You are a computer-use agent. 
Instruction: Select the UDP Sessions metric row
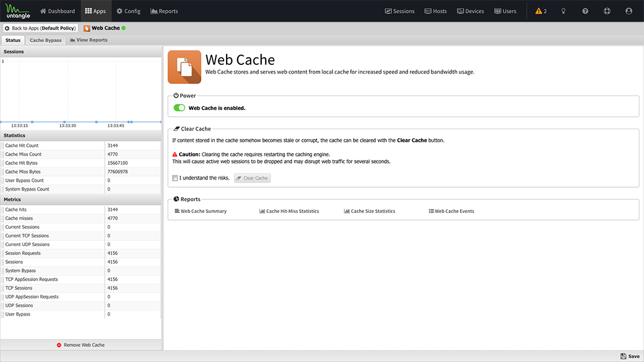coord(81,306)
